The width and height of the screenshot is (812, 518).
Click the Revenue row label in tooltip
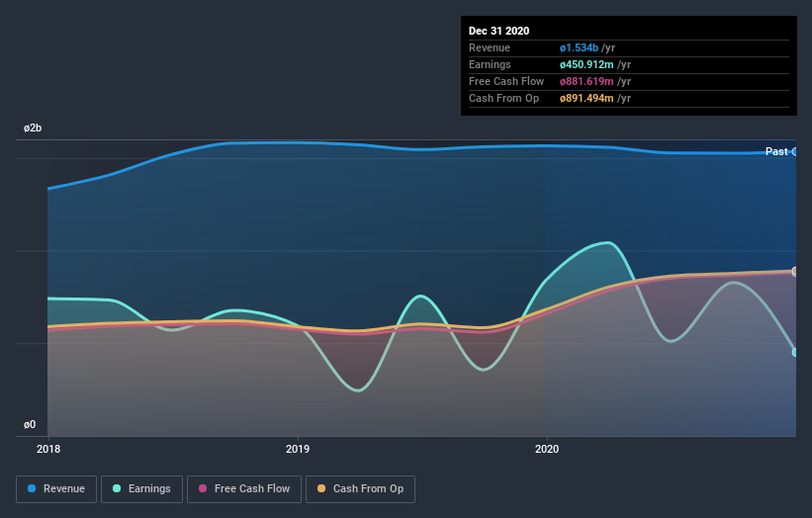[x=490, y=47]
